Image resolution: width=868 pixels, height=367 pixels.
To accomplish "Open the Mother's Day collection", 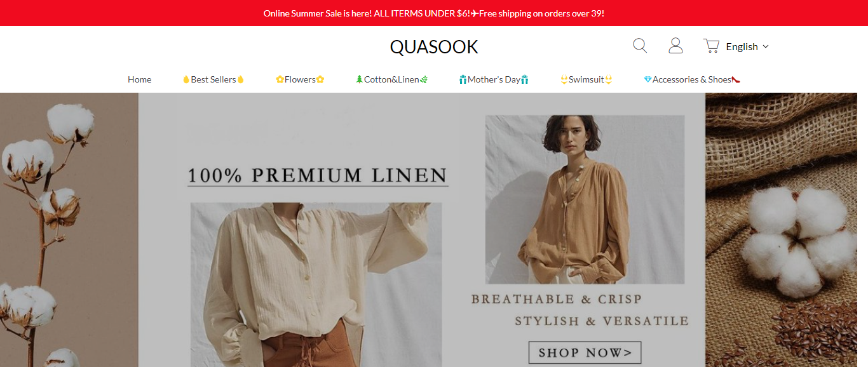I will [494, 79].
